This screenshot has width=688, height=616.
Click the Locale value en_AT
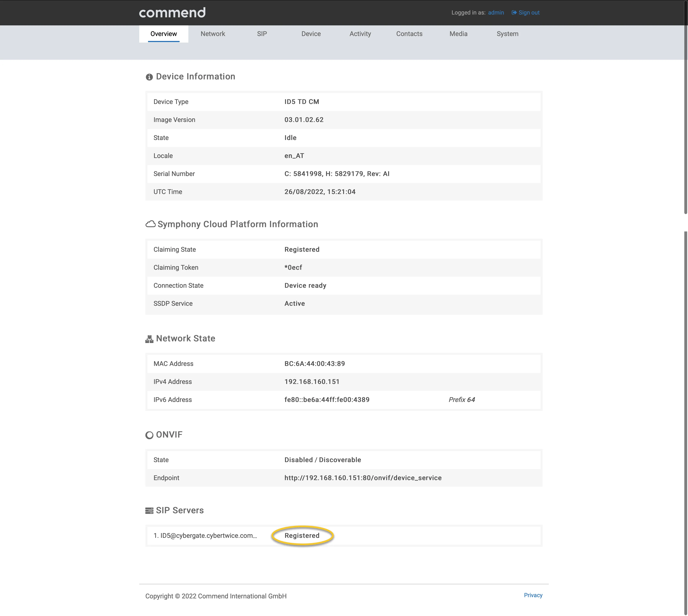[294, 156]
